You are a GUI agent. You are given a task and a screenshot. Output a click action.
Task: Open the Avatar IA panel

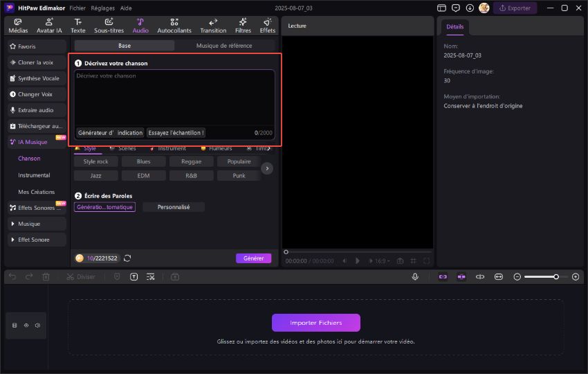[x=49, y=26]
